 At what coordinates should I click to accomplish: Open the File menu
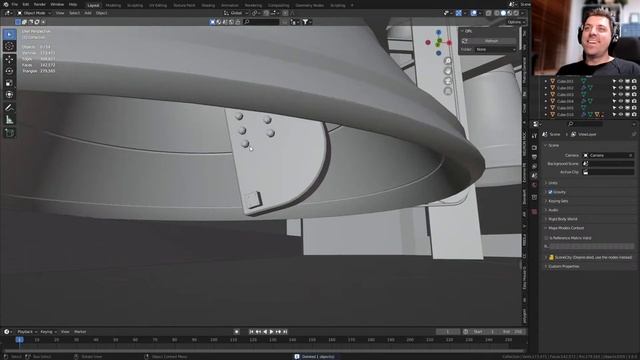[15, 4]
